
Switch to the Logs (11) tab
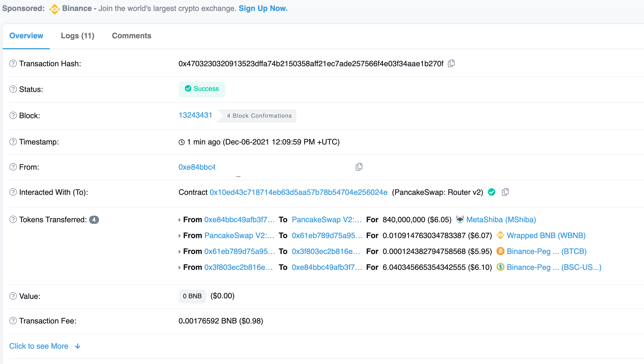click(x=78, y=36)
